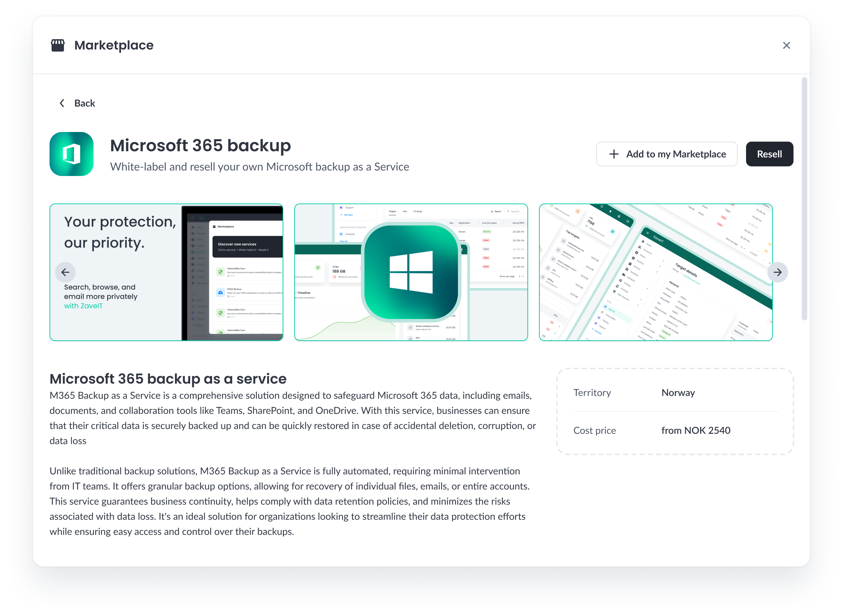Screen dimensions: 843x616
Task: Go back using the Back label
Action: click(84, 103)
